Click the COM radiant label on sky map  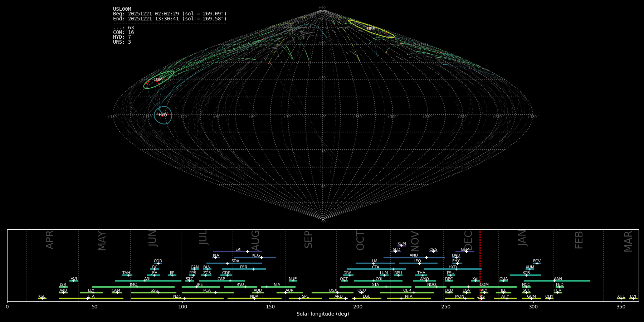[158, 79]
